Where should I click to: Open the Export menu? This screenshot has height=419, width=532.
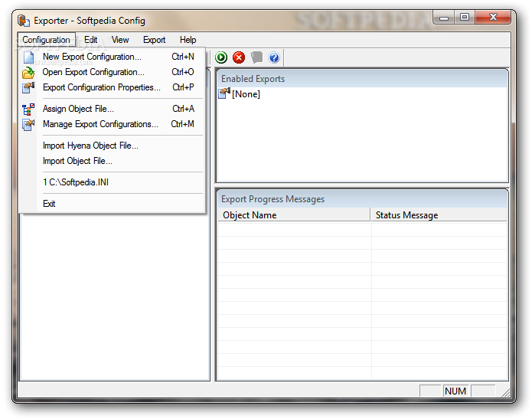pos(154,40)
